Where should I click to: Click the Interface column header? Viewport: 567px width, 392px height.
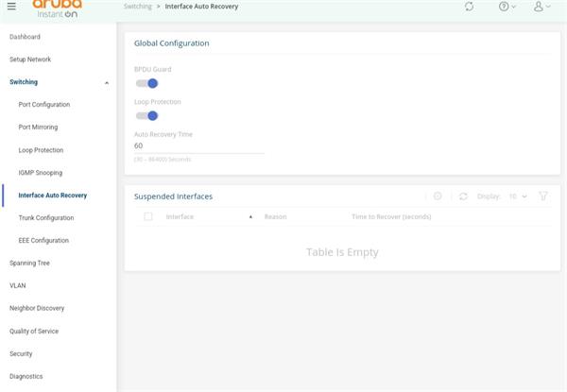(180, 216)
